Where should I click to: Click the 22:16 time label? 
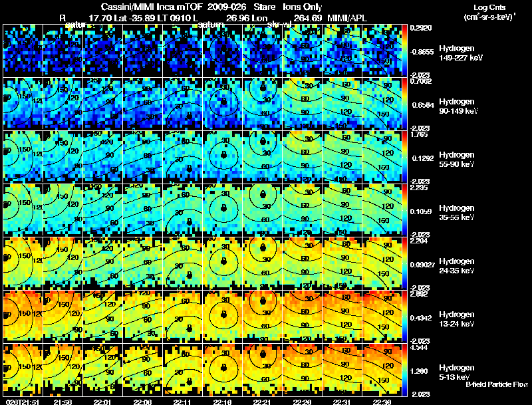223,402
